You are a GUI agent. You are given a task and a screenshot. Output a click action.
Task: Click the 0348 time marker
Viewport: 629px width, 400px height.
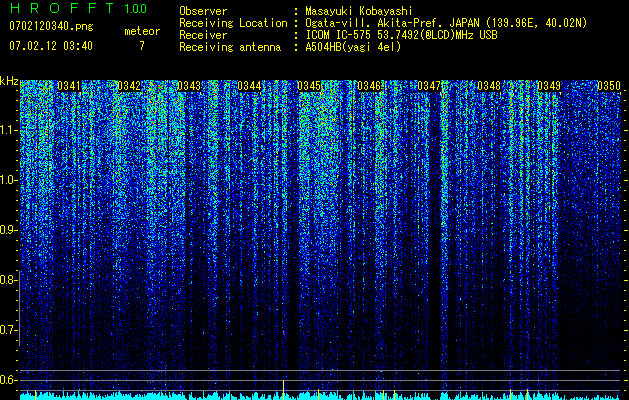(489, 86)
